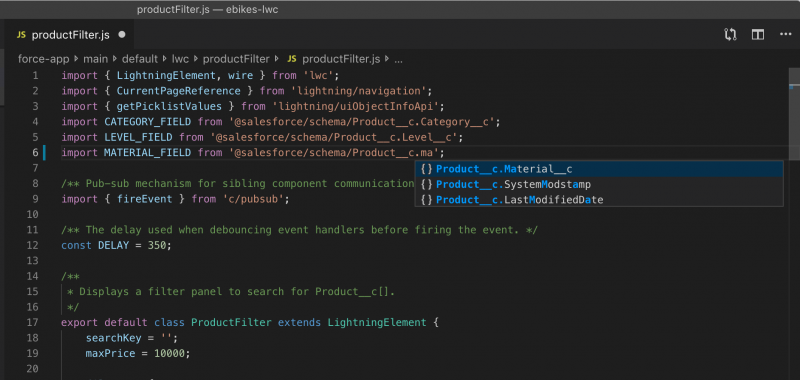Click 'CATEGORY_FIELD' on line 4
Image resolution: width=800 pixels, height=380 pixels.
tap(147, 122)
